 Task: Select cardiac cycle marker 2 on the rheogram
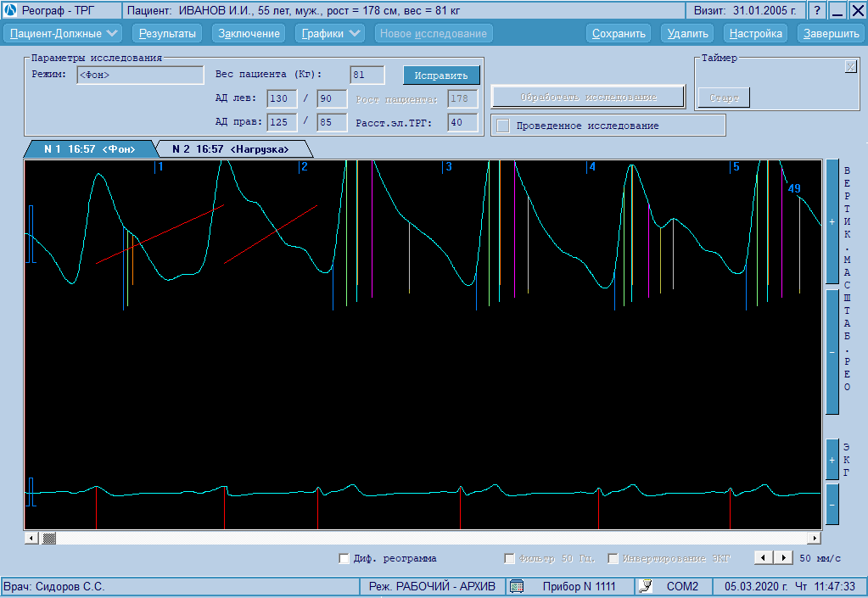[303, 166]
